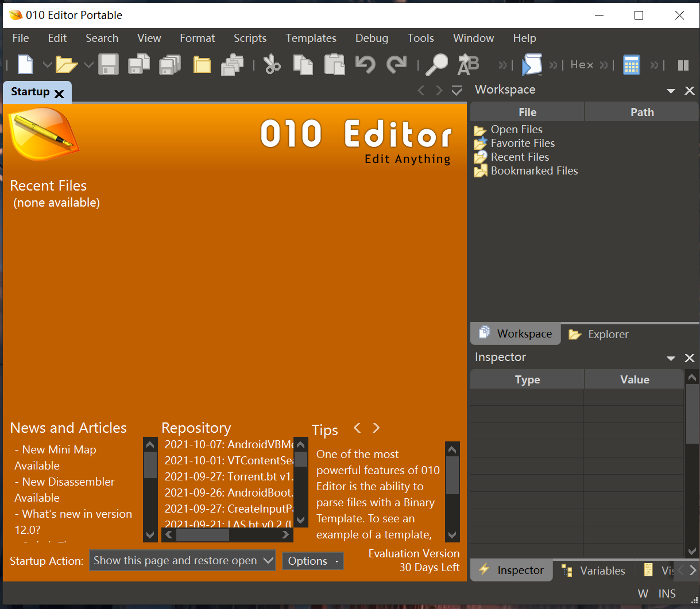Viewport: 700px width, 609px height.
Task: Click the Save All stacked disks icon
Action: pos(170,64)
